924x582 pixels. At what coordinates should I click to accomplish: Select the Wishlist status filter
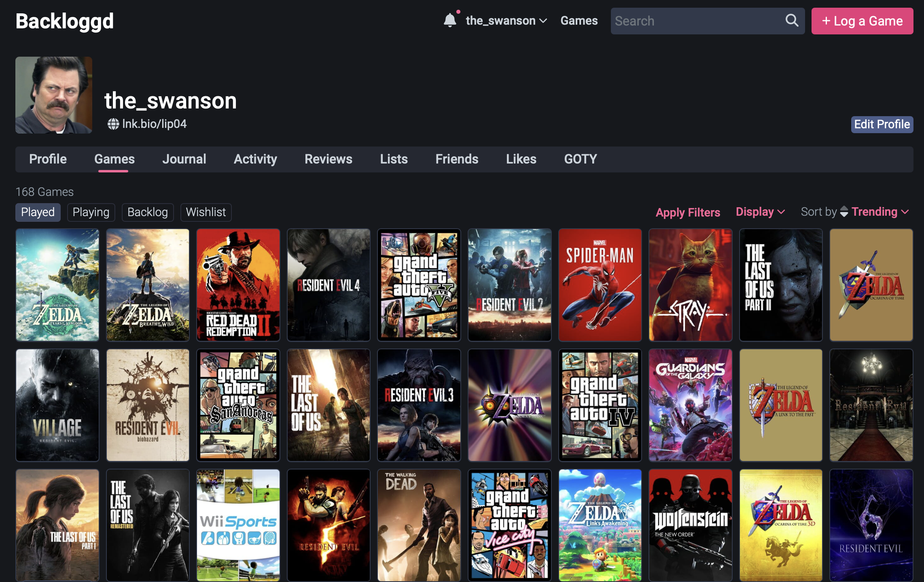pos(206,212)
